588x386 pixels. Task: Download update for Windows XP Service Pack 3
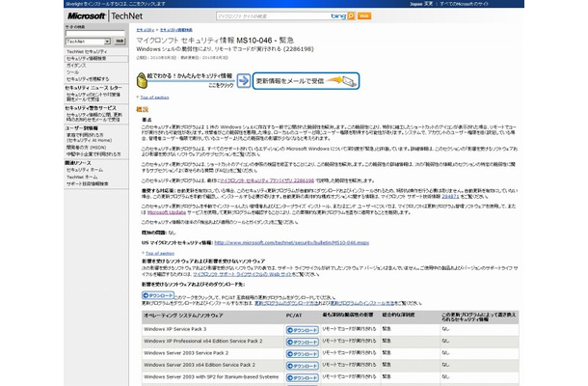[302, 329]
